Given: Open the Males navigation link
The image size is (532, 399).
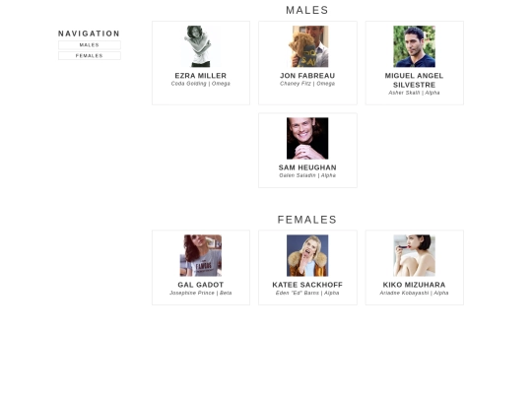Looking at the screenshot, I should [90, 44].
